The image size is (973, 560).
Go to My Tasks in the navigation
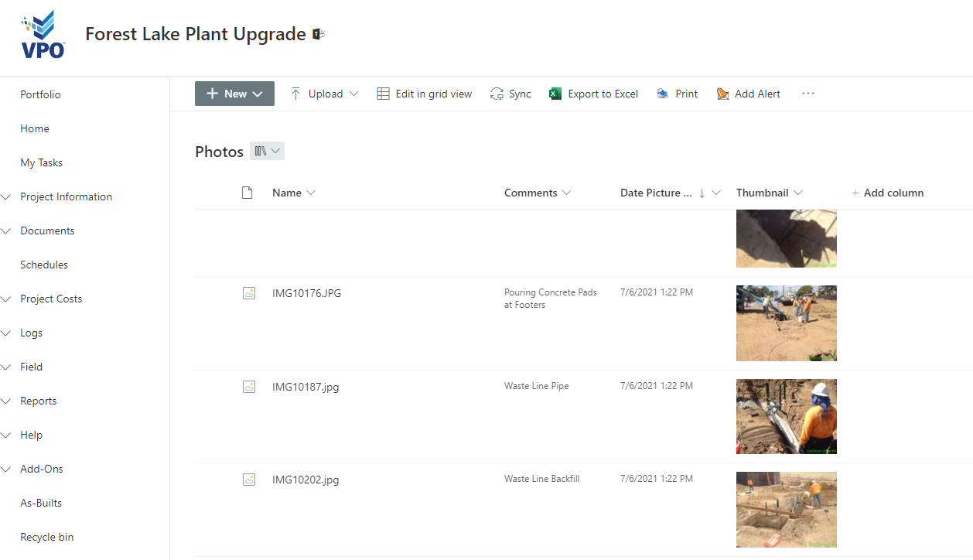coord(40,162)
